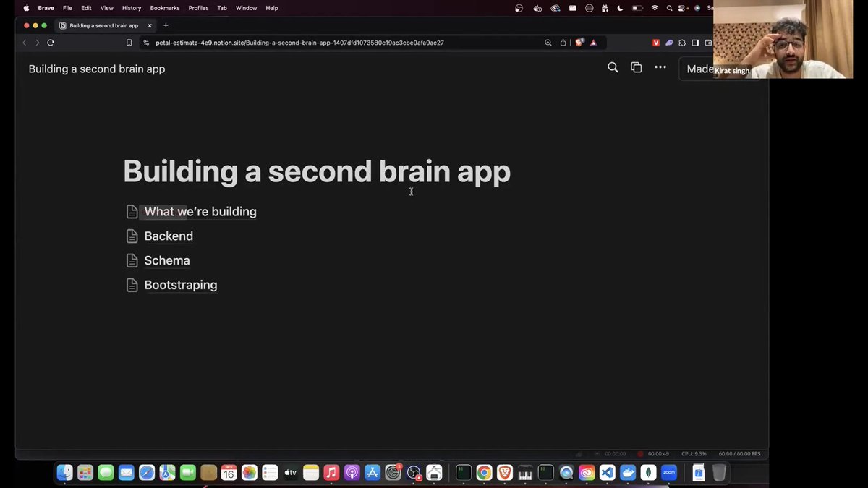Screen dimensions: 868x488
Task: Toggle Do Not Disturb moon icon
Action: [x=620, y=8]
